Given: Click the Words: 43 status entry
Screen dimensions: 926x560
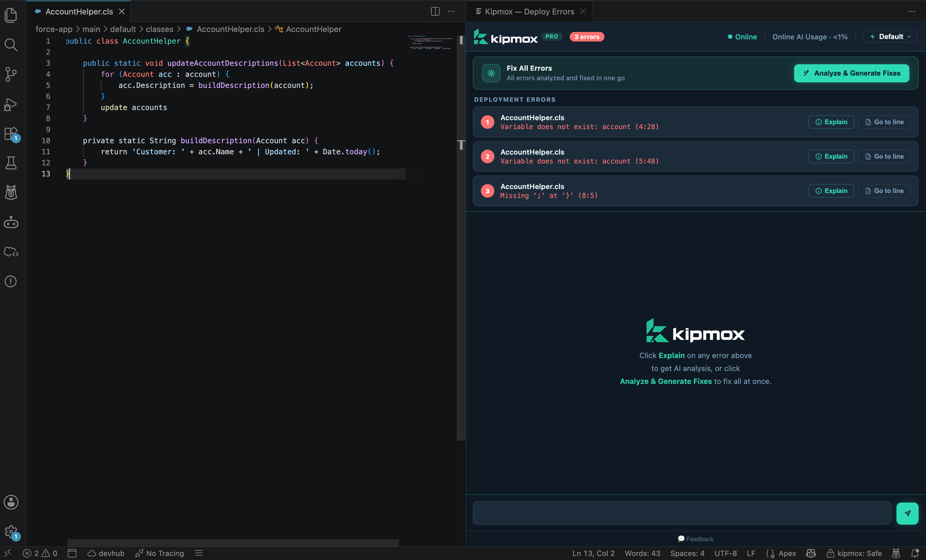Looking at the screenshot, I should 642,553.
